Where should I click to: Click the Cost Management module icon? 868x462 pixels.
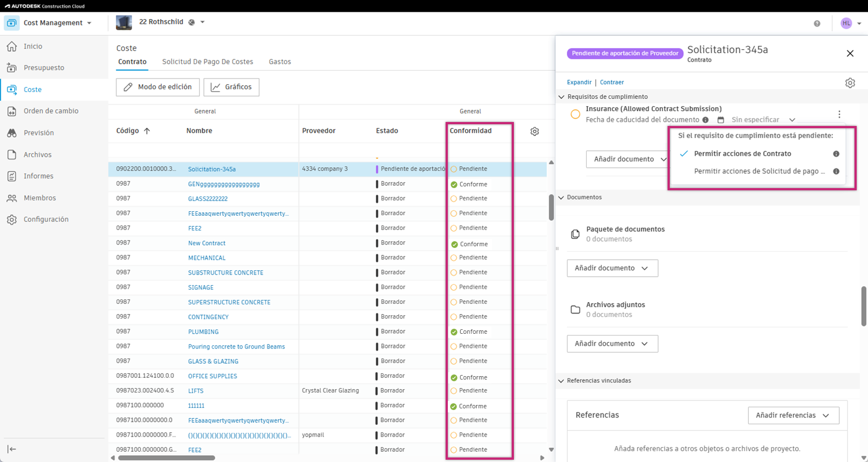click(x=12, y=23)
